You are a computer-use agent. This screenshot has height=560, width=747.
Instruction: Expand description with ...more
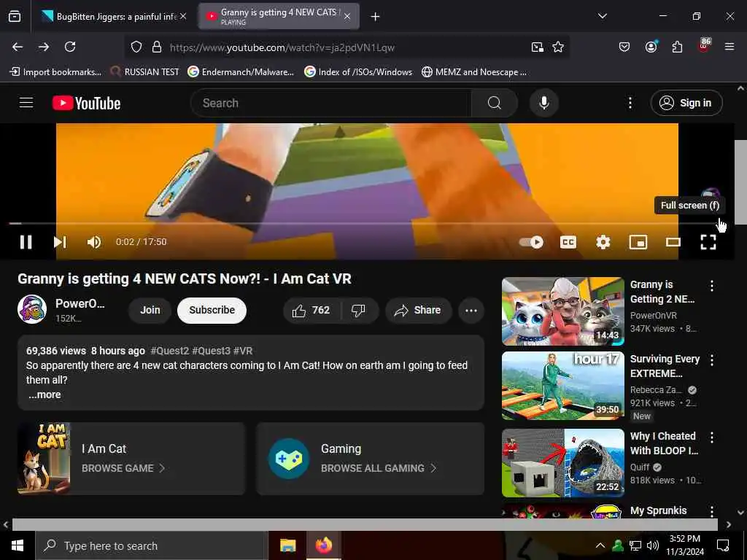click(44, 394)
